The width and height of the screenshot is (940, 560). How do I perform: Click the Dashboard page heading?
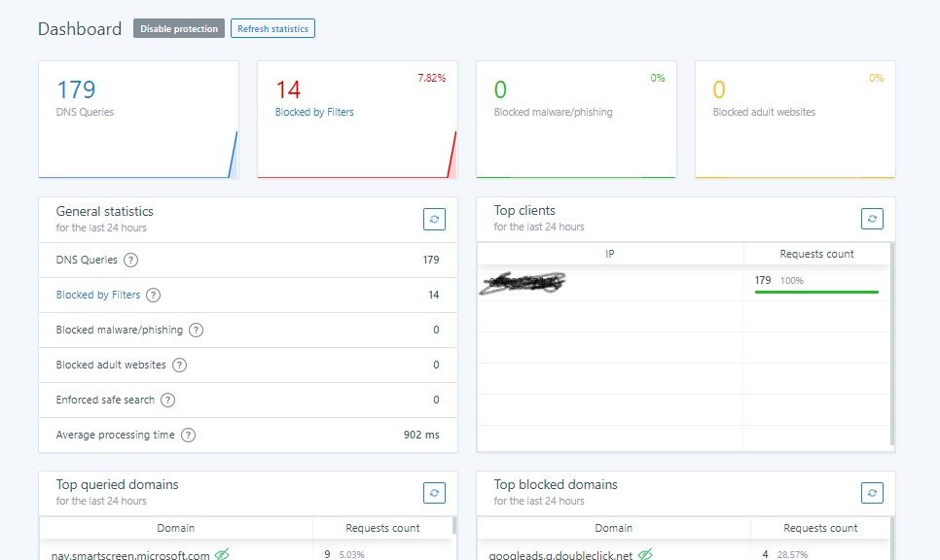(x=80, y=29)
